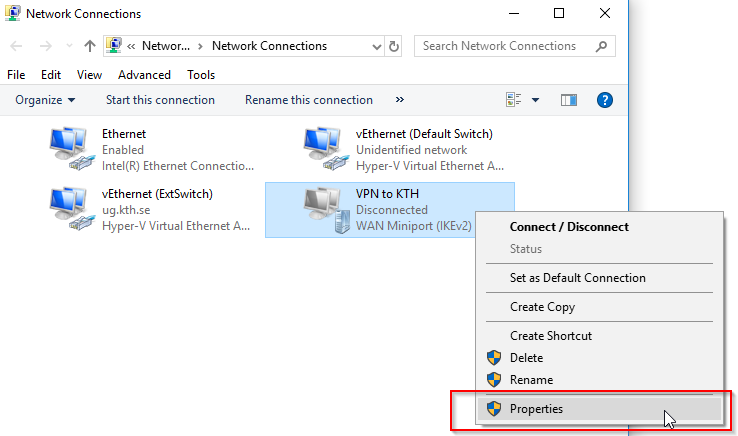The width and height of the screenshot is (738, 436).
Task: Refresh the Network Connections address bar
Action: tap(394, 46)
